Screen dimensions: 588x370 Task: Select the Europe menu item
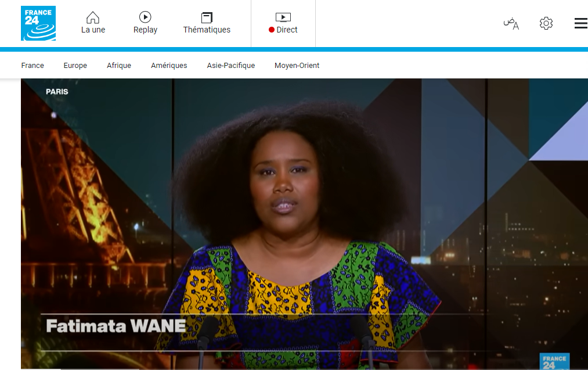(x=75, y=65)
